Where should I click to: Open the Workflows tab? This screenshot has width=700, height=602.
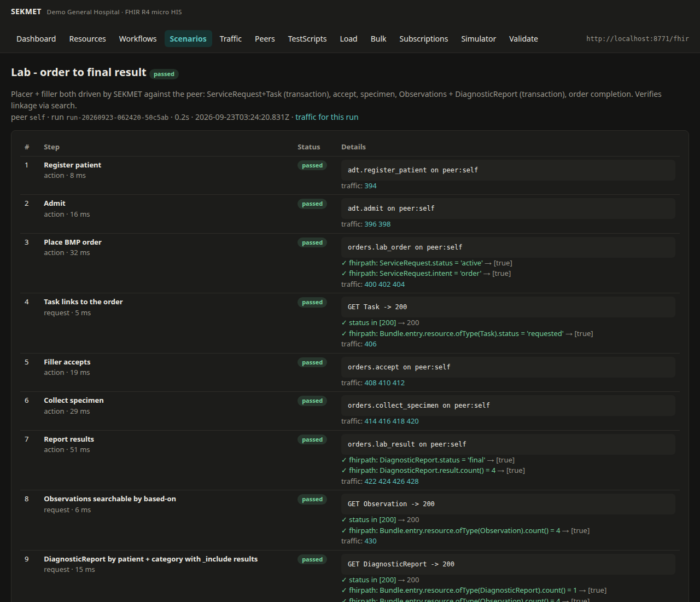click(138, 39)
